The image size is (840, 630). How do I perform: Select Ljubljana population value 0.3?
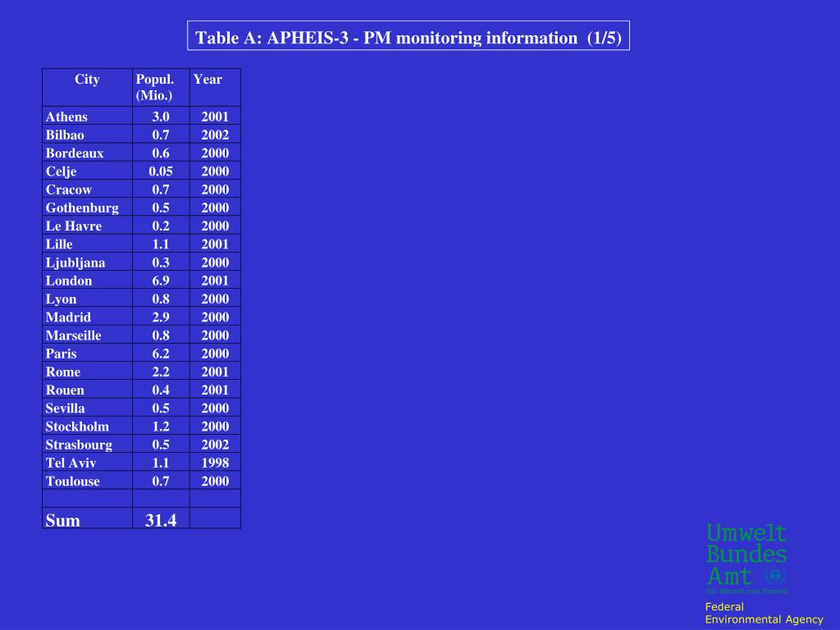pos(161,262)
